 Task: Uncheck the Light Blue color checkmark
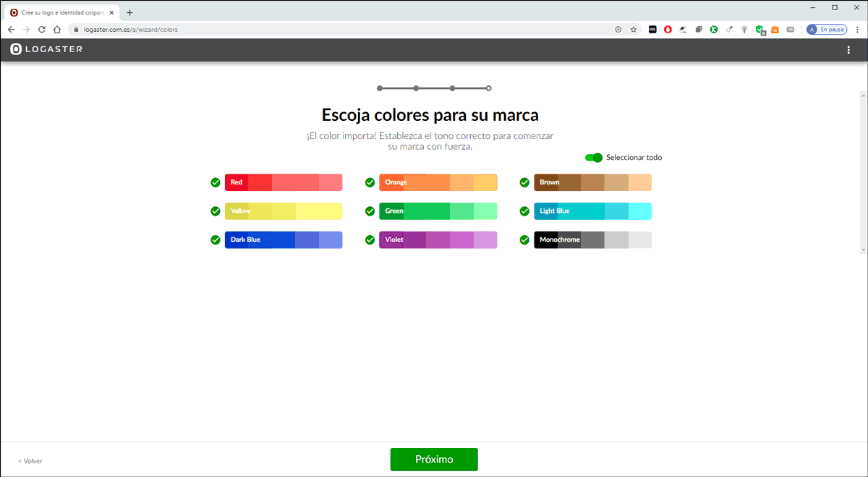[x=524, y=211]
